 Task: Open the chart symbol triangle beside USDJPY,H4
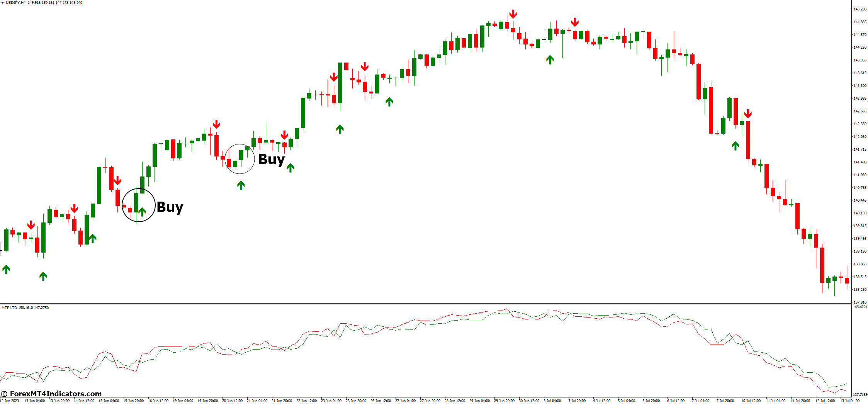tap(2, 3)
